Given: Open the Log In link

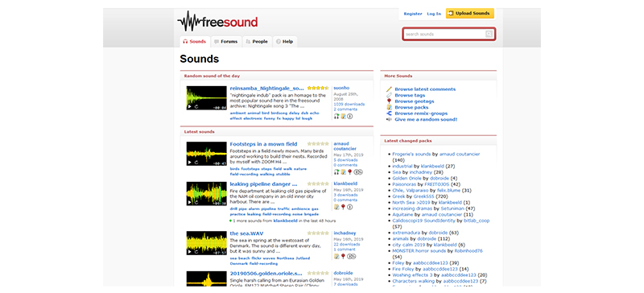Looking at the screenshot, I should pos(434,14).
